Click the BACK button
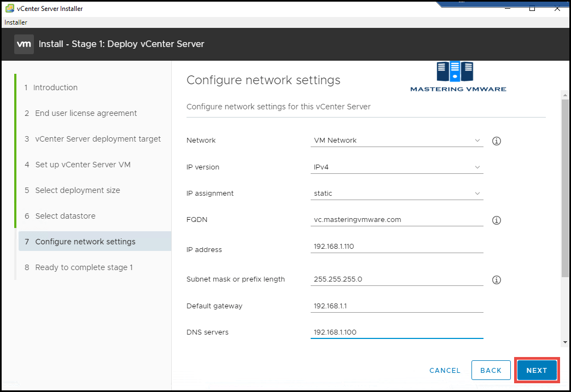The width and height of the screenshot is (571, 392). tap(491, 370)
